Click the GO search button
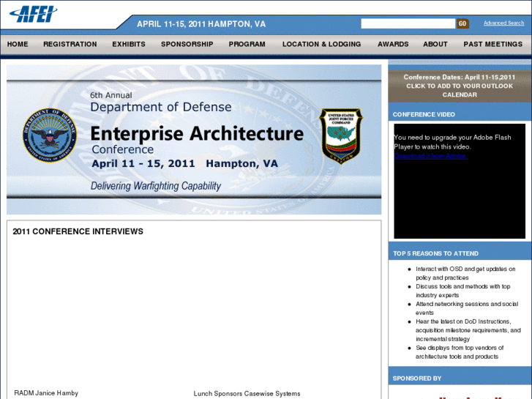Screen dimensions: 532x399 point(462,23)
